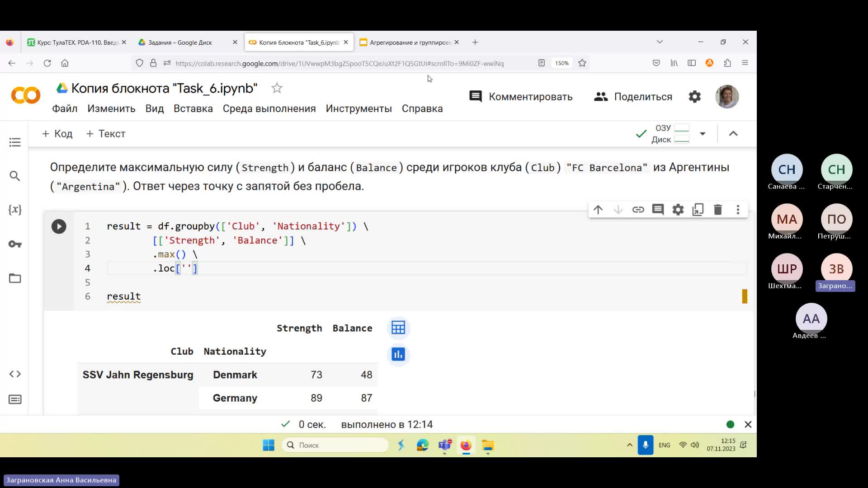Click the notebook title Task_6.ipynb
This screenshot has height=488, width=868.
(164, 88)
